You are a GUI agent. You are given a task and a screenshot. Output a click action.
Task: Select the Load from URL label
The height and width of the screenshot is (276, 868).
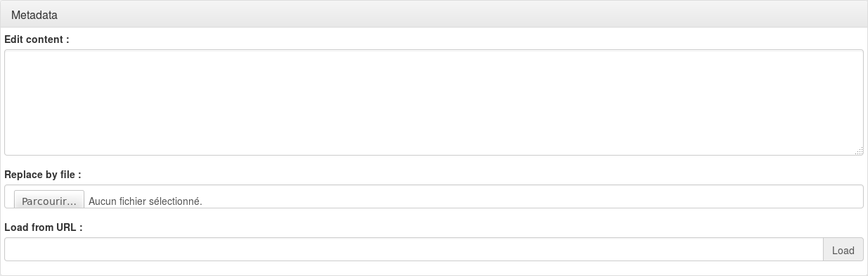point(44,227)
